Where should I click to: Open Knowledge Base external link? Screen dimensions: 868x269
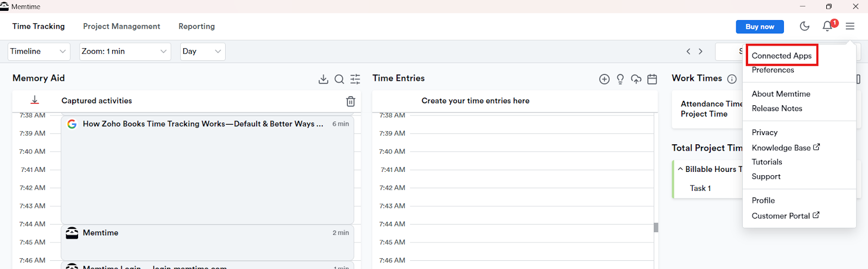(x=786, y=148)
